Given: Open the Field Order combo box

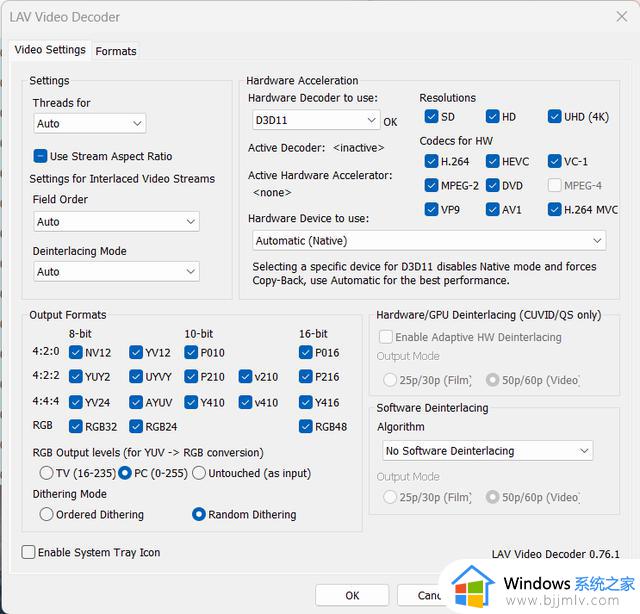Looking at the screenshot, I should [x=116, y=222].
